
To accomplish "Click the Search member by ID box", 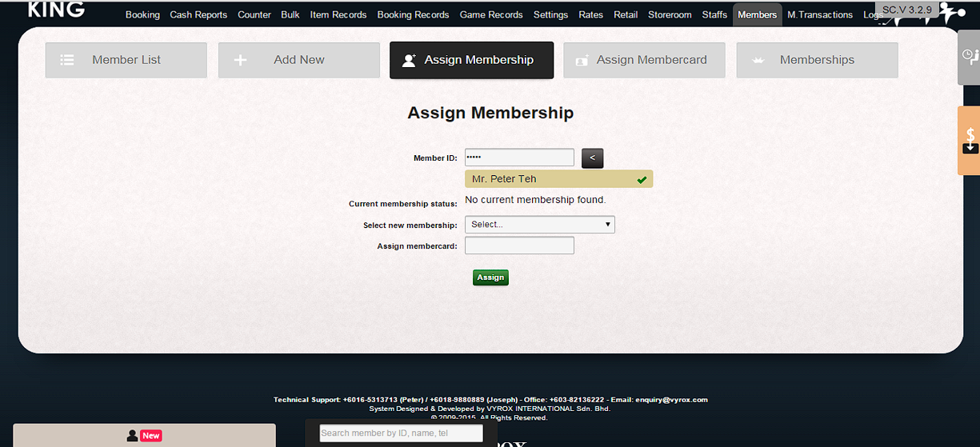I will (401, 433).
